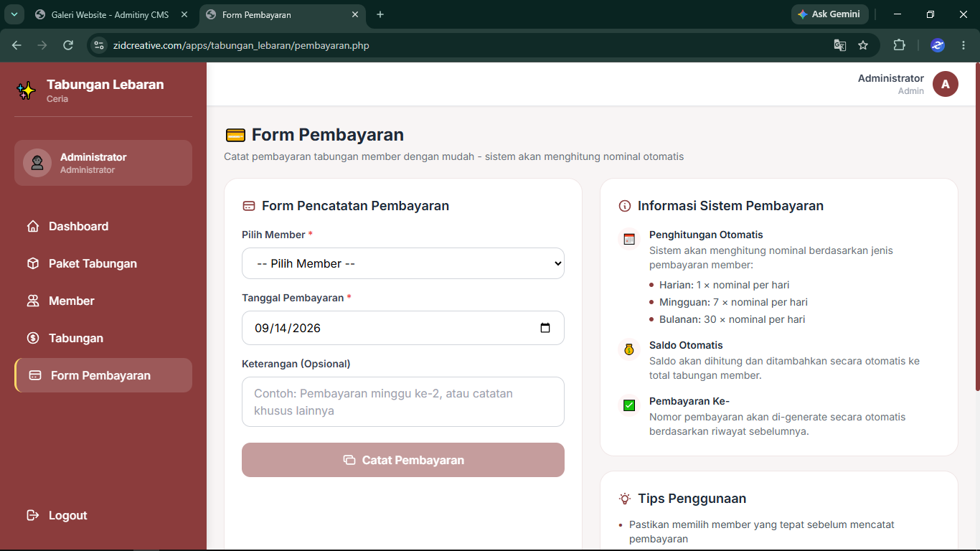
Task: Click the Dashboard home icon in sidebar
Action: [x=33, y=227]
